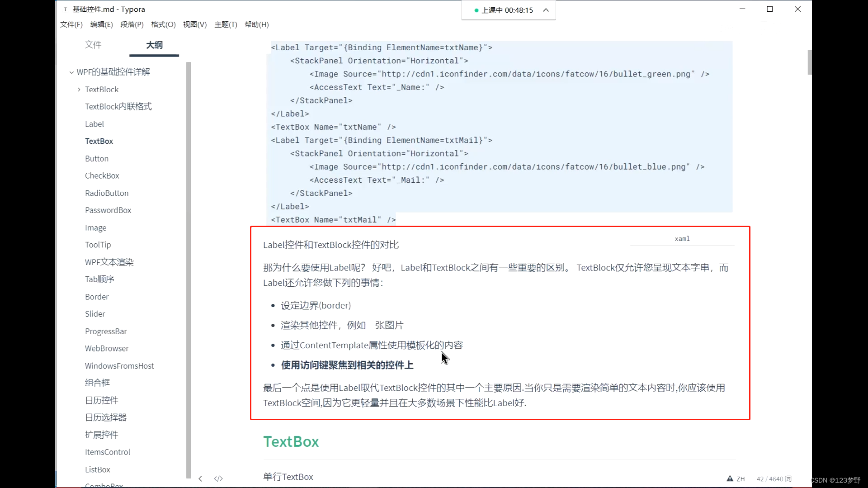Jump to WindowsFromsHost in outline
Image resolution: width=868 pixels, height=488 pixels.
tap(119, 366)
